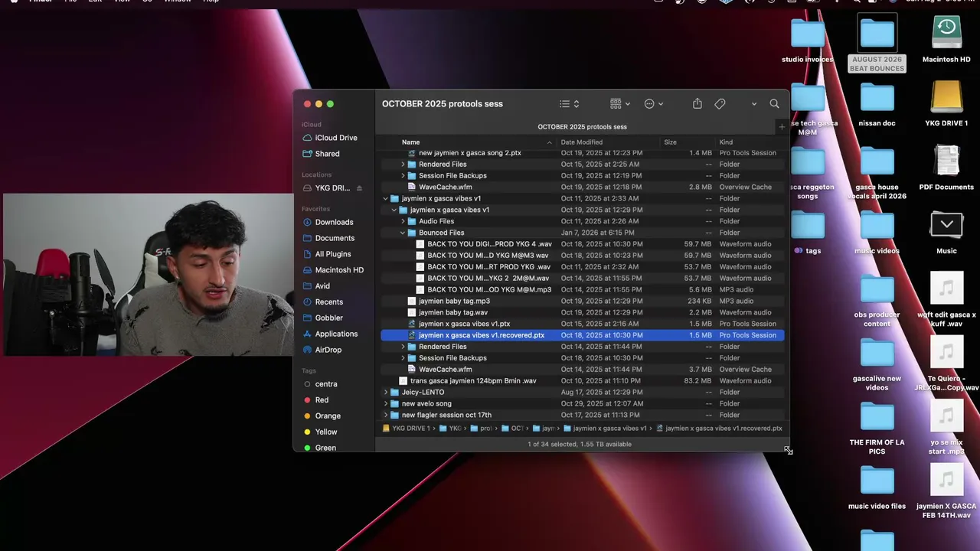This screenshot has height=551, width=980.
Task: Expand the Audio Files folder
Action: tap(403, 221)
